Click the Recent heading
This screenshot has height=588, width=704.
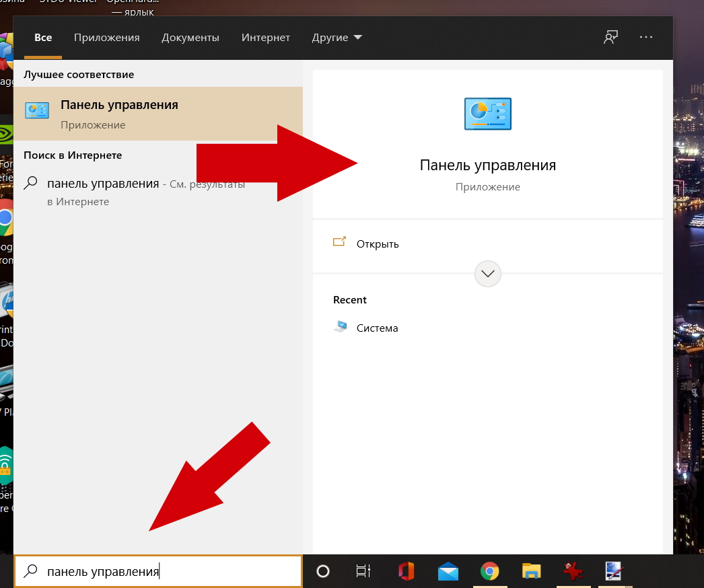350,300
